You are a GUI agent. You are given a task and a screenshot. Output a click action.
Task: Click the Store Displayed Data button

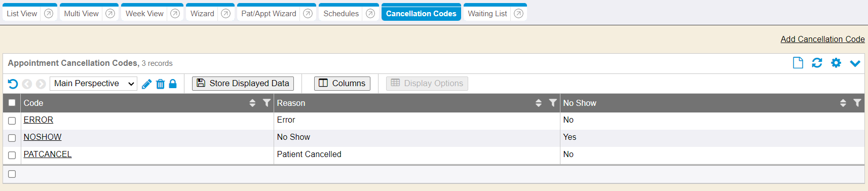[x=243, y=83]
